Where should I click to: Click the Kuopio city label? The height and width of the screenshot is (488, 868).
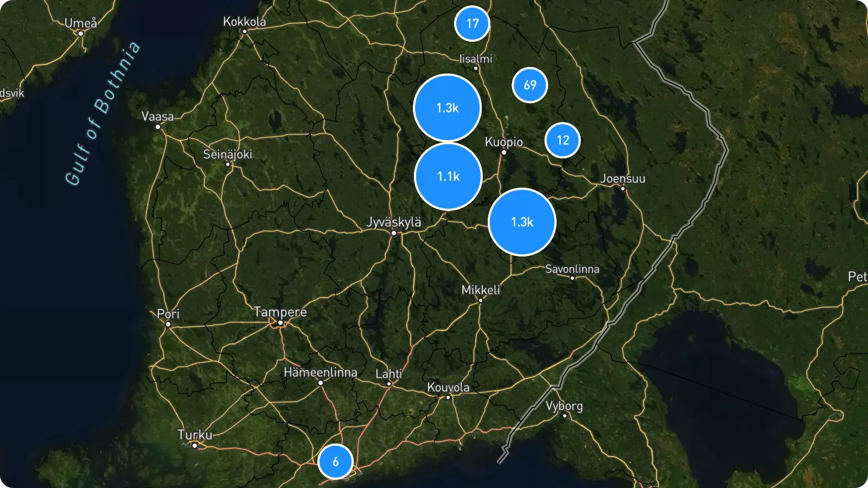pos(504,142)
